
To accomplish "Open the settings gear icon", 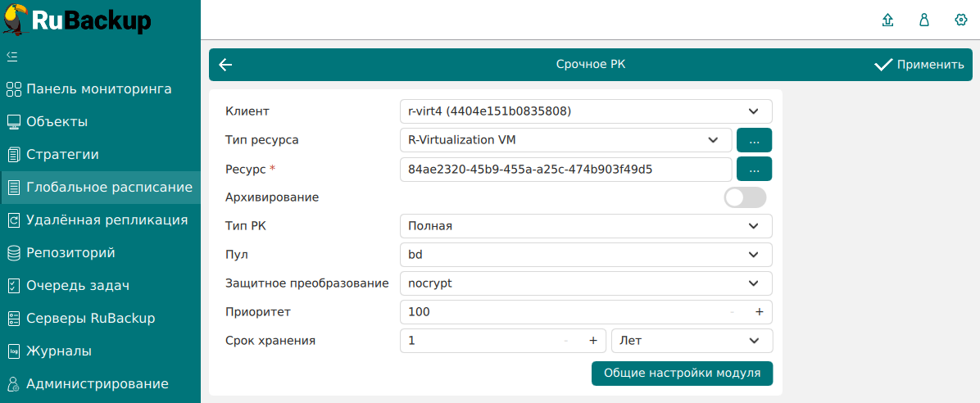I will pos(961,20).
